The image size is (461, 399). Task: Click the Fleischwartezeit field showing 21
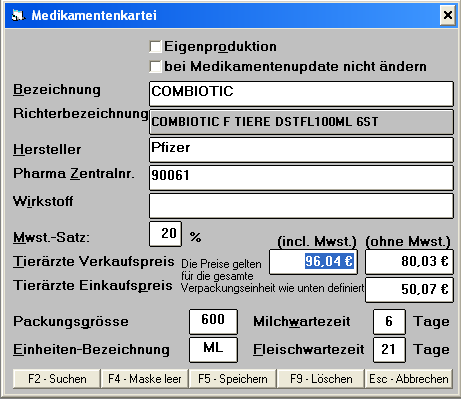pyautogui.click(x=389, y=350)
